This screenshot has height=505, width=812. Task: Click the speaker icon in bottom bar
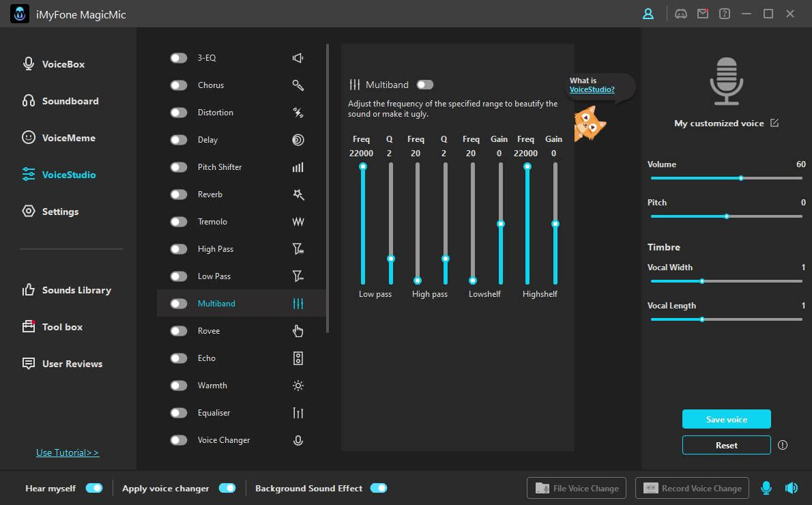click(x=792, y=488)
